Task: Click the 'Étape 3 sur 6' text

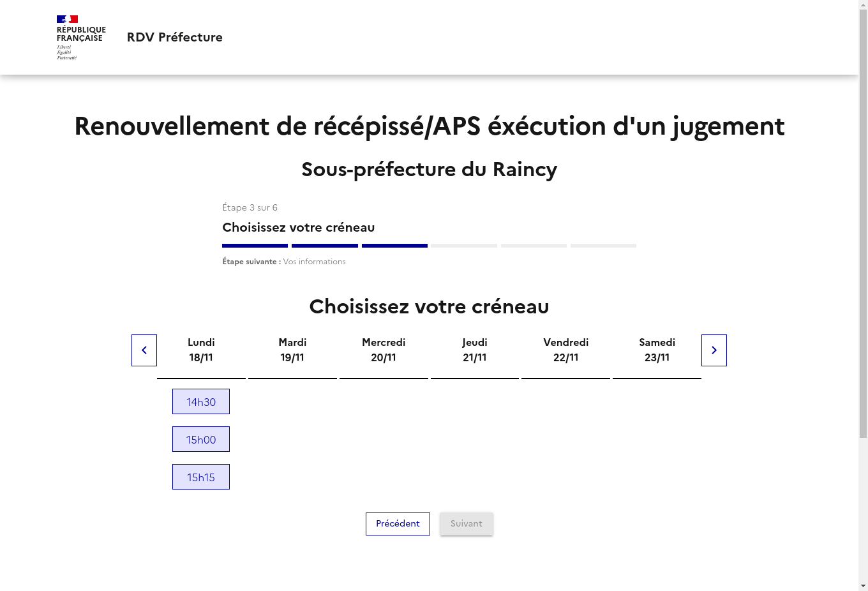Action: click(250, 207)
